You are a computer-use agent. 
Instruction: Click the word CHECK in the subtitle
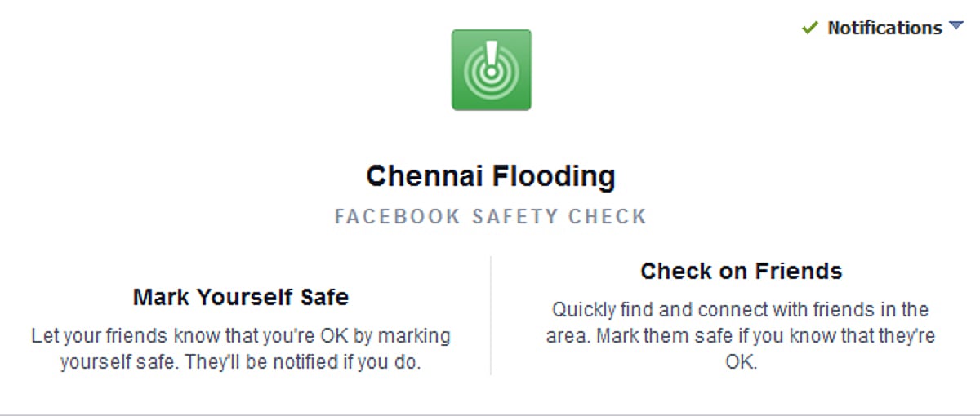(x=608, y=217)
